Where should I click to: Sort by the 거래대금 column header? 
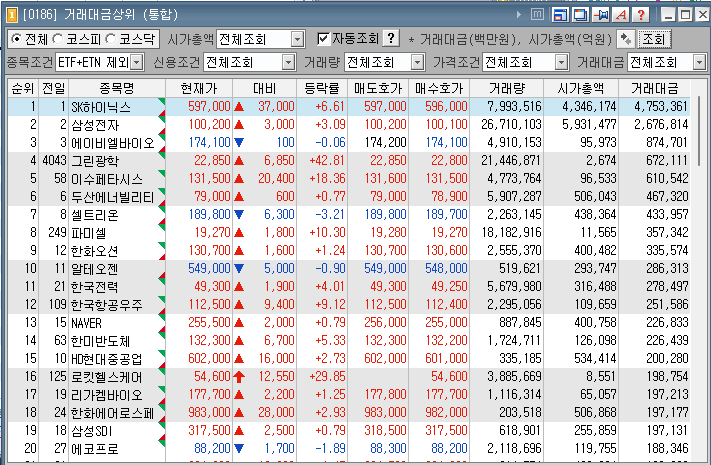654,88
